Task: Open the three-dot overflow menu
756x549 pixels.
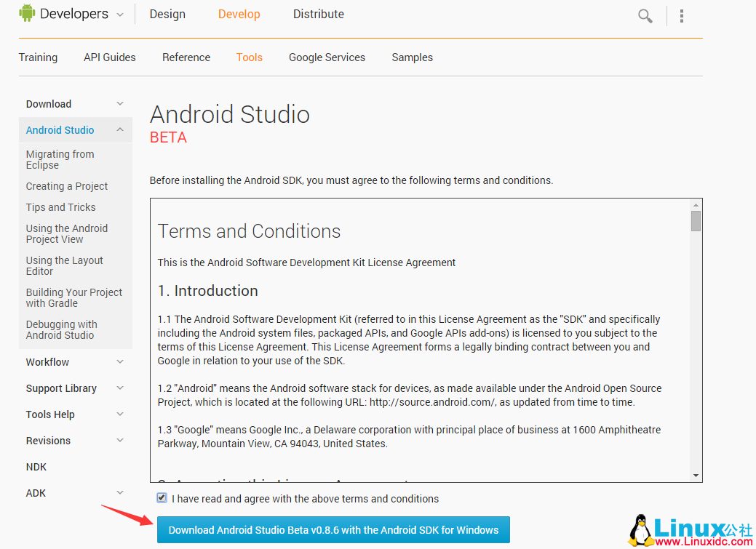Action: [x=681, y=16]
